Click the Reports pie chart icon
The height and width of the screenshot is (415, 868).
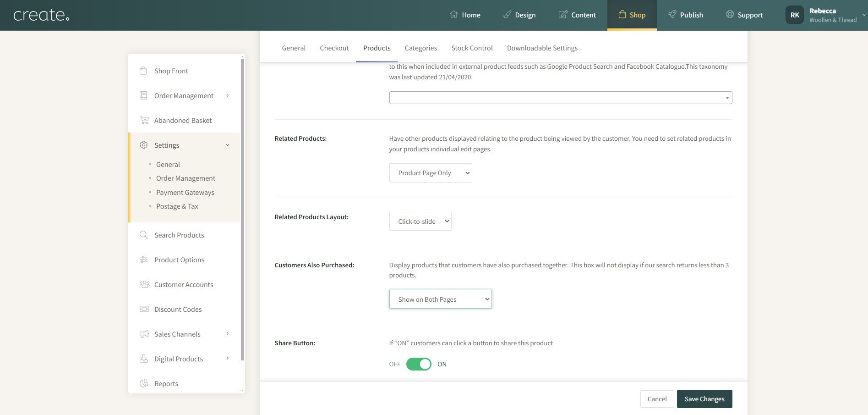coord(143,383)
